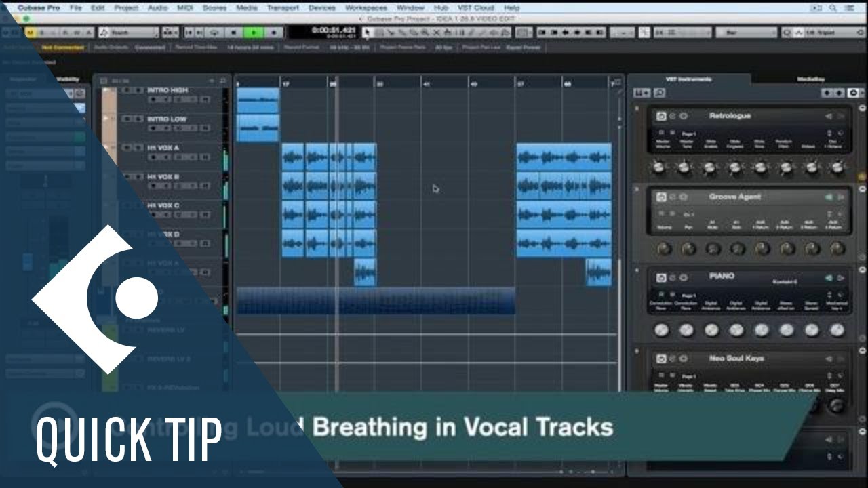Open the Grid type Bar dropdown
The height and width of the screenshot is (488, 868).
click(x=745, y=32)
